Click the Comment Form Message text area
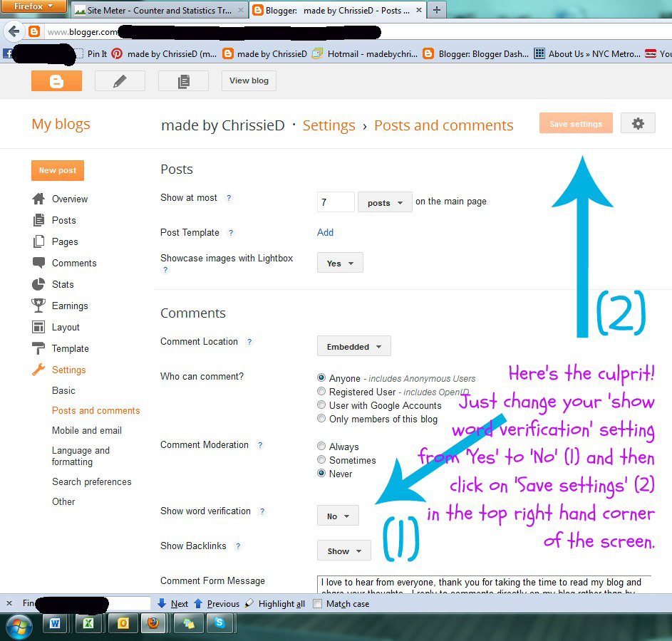This screenshot has height=641, width=672. tap(484, 585)
